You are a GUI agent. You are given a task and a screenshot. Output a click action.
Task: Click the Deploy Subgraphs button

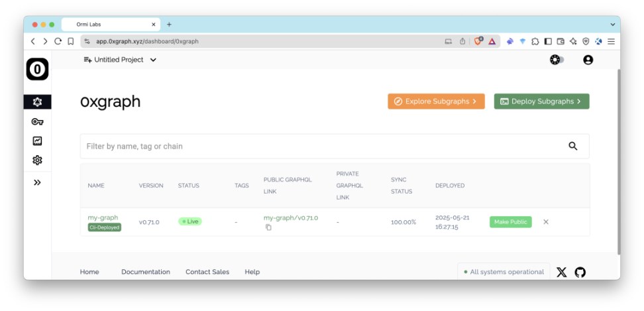point(542,101)
